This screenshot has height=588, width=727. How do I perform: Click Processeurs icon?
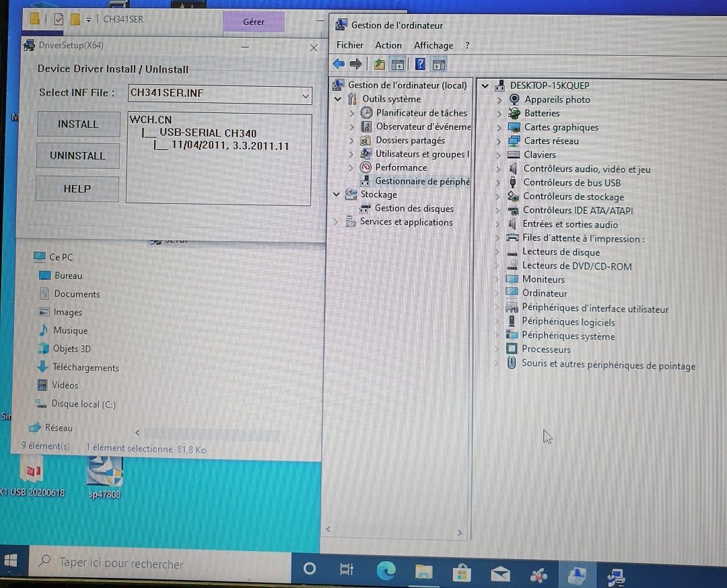[x=512, y=348]
